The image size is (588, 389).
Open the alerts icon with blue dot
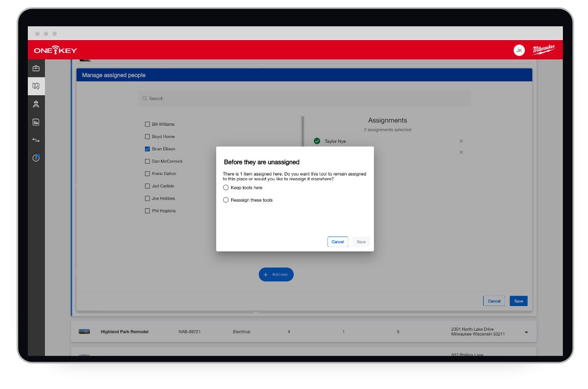pos(36,158)
